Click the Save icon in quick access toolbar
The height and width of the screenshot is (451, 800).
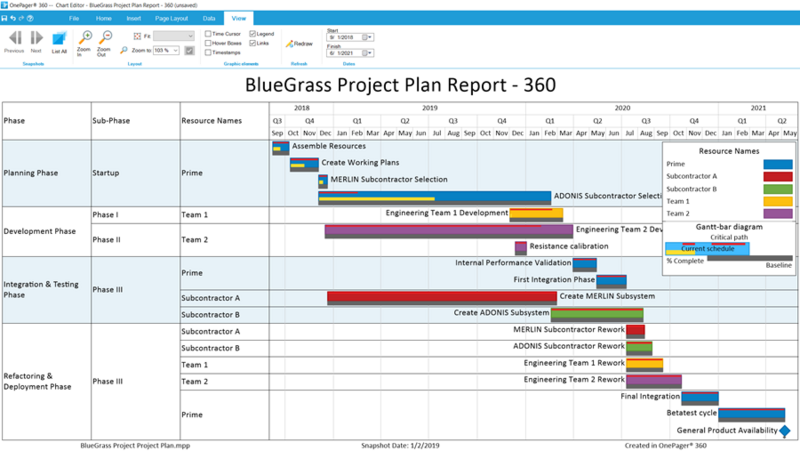pos(4,18)
